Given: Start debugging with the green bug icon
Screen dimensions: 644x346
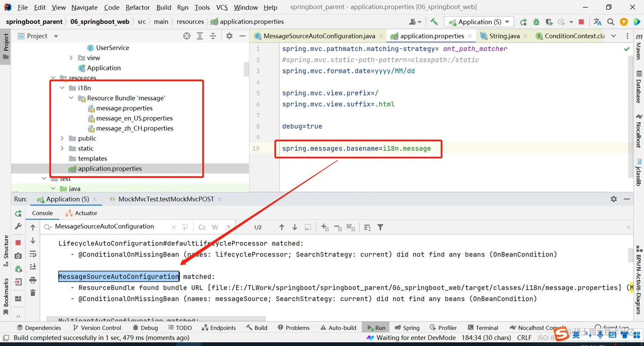Looking at the screenshot, I should 536,22.
